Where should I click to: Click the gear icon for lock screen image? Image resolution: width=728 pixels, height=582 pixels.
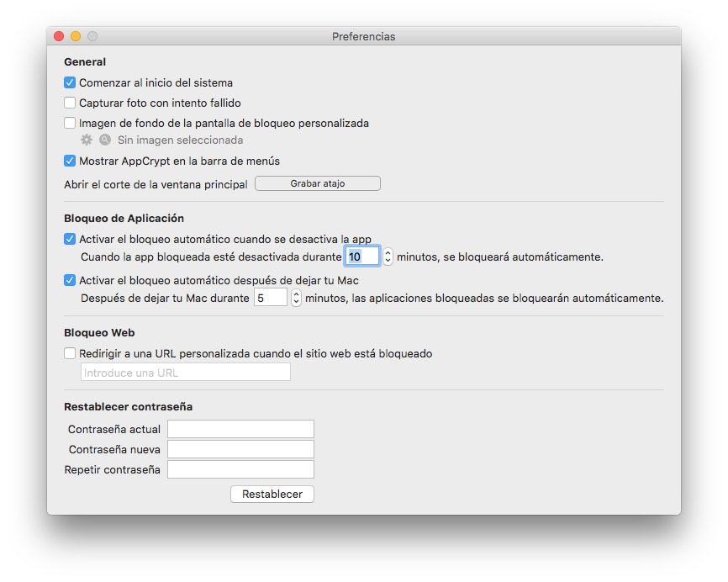tap(86, 140)
